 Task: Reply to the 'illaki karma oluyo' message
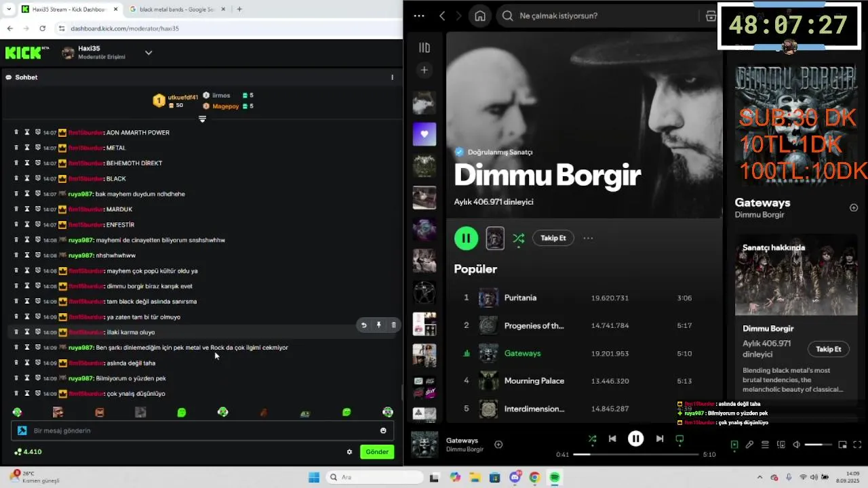[363, 325]
